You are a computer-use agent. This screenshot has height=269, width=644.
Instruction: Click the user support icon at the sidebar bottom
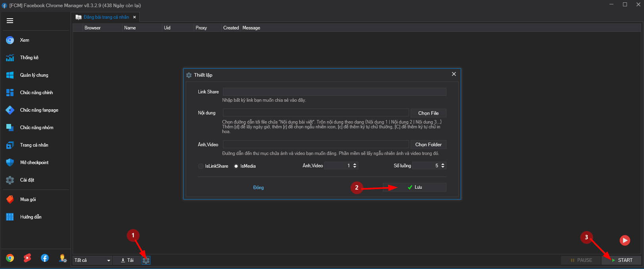pyautogui.click(x=63, y=258)
